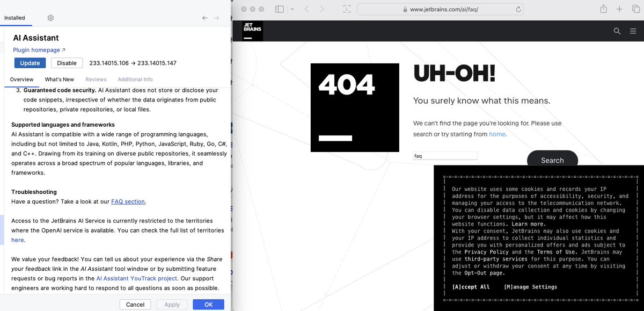Focus the search field containing 'faq'
Image resolution: width=644 pixels, height=311 pixels.
click(445, 156)
